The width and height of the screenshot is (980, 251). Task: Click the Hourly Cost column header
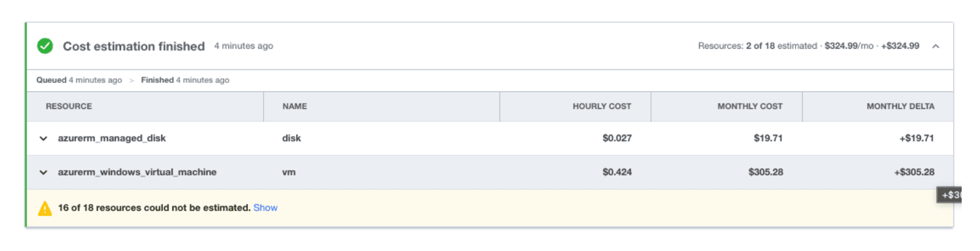pos(602,106)
